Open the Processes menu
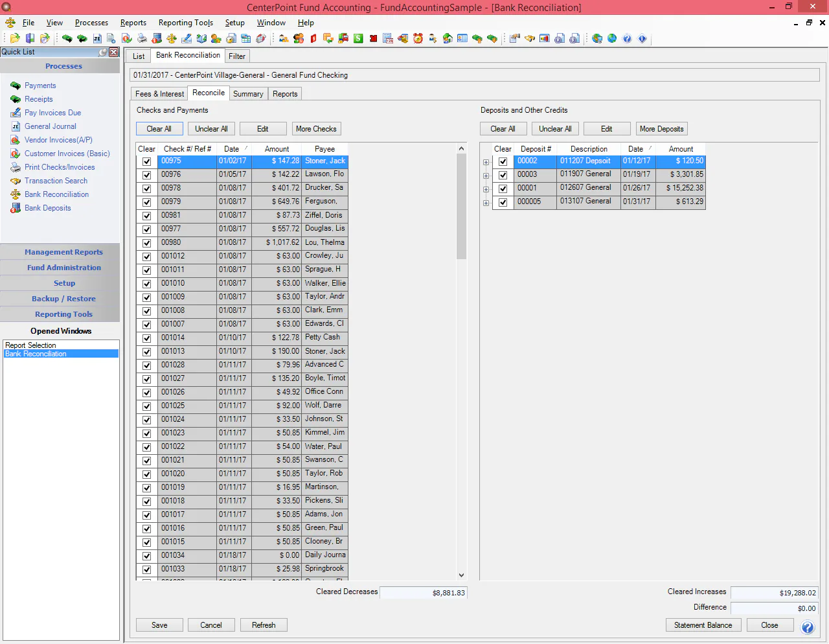This screenshot has width=829, height=644. pos(91,23)
